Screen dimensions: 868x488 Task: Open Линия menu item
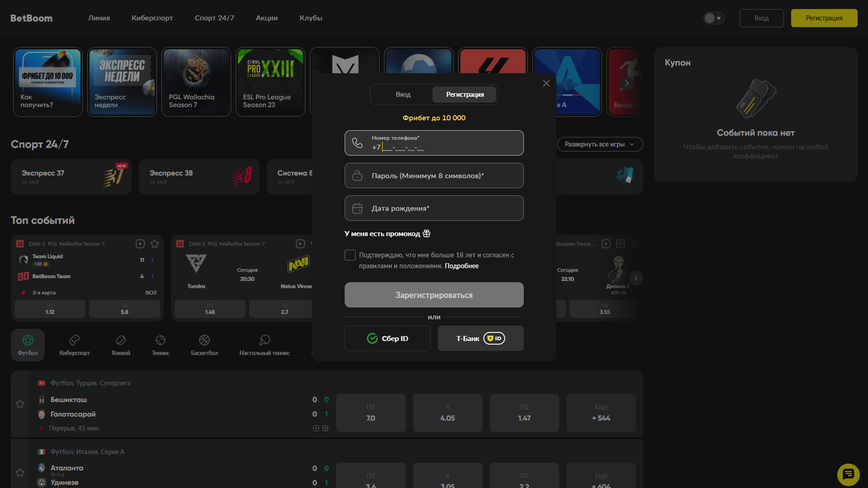[99, 18]
